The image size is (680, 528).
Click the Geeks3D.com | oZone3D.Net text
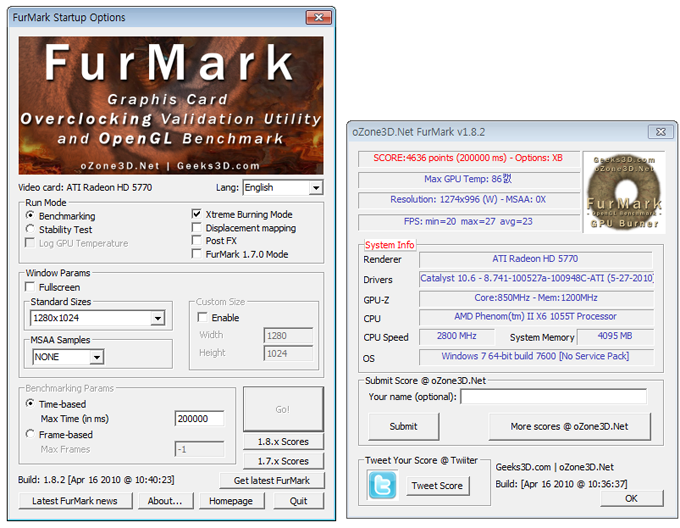pyautogui.click(x=555, y=467)
